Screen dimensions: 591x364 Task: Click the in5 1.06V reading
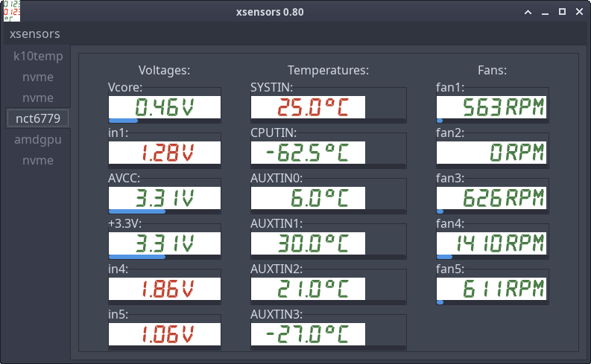[165, 334]
